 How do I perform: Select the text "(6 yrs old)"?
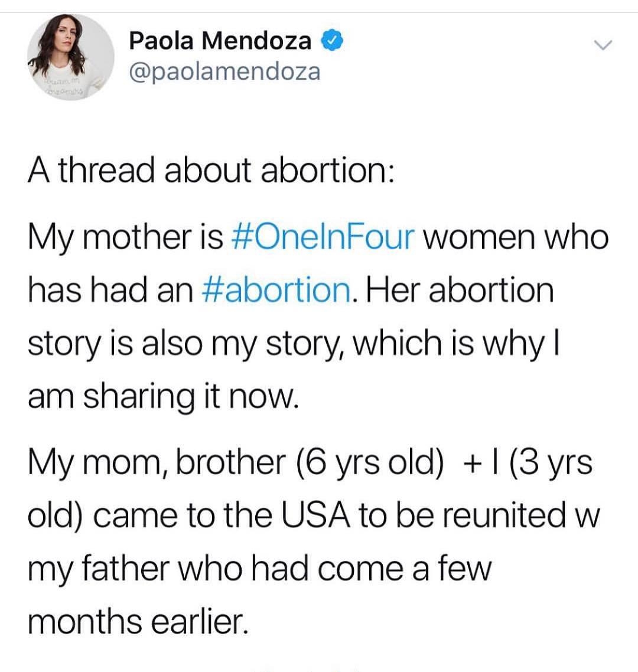pyautogui.click(x=369, y=464)
